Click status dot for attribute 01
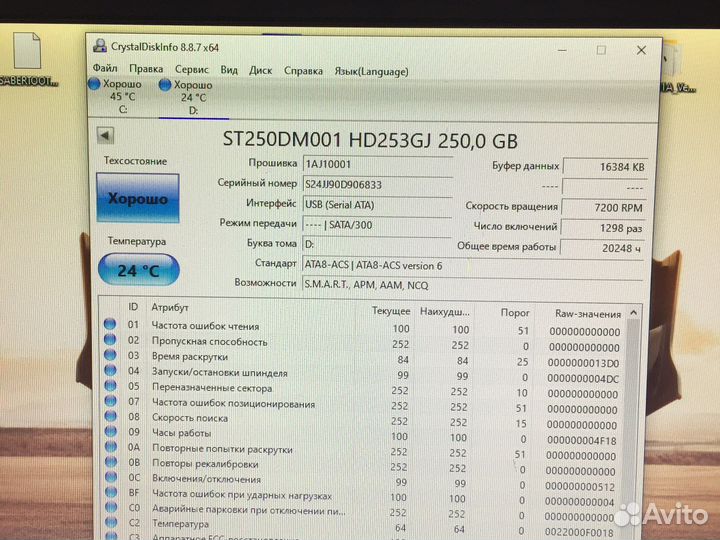Image resolution: width=720 pixels, height=540 pixels. 110,324
